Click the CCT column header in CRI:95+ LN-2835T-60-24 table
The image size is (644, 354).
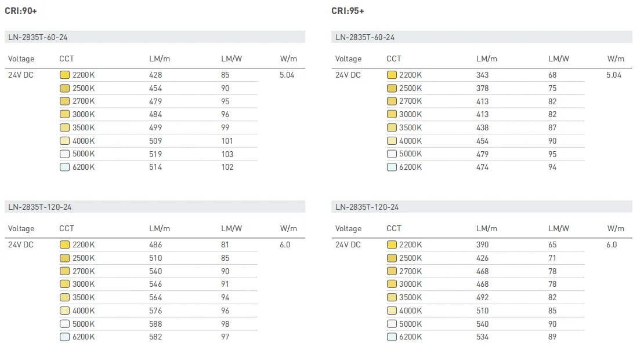(x=394, y=59)
